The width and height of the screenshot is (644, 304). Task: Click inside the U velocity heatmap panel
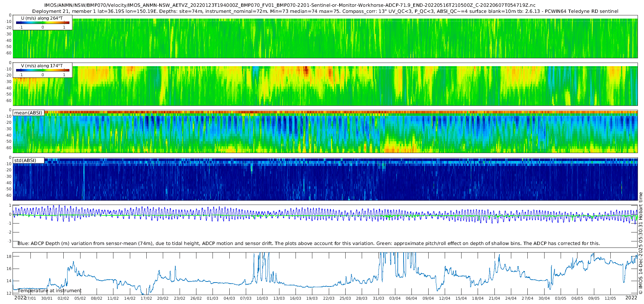325,38
